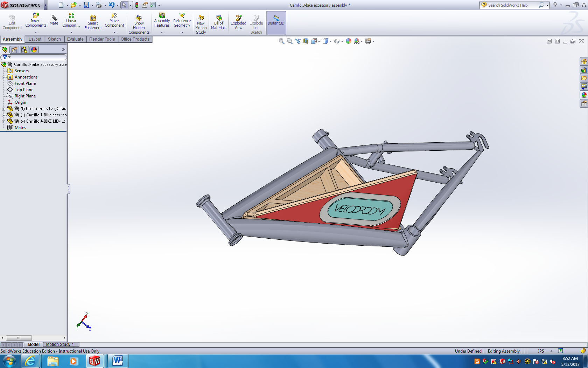Expand the Carrillo.J-Bike accessory component
The image size is (588, 368).
[4, 115]
